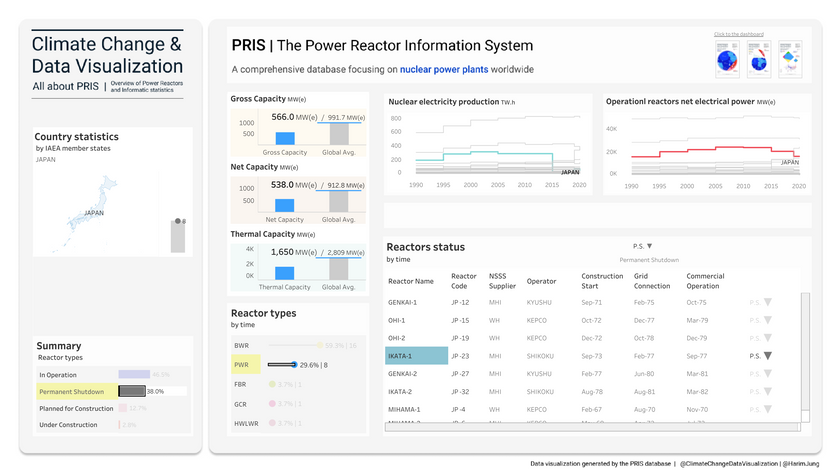Click the Grid Connection column header

coord(652,281)
